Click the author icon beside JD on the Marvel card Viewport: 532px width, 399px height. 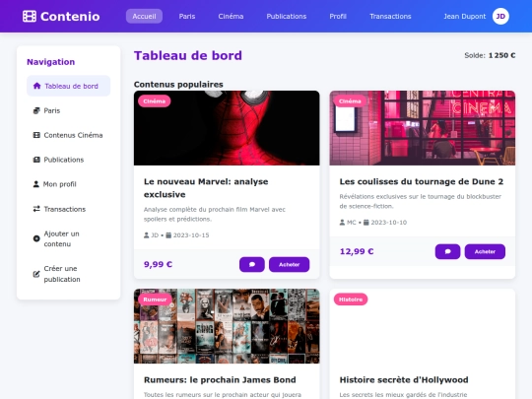146,235
